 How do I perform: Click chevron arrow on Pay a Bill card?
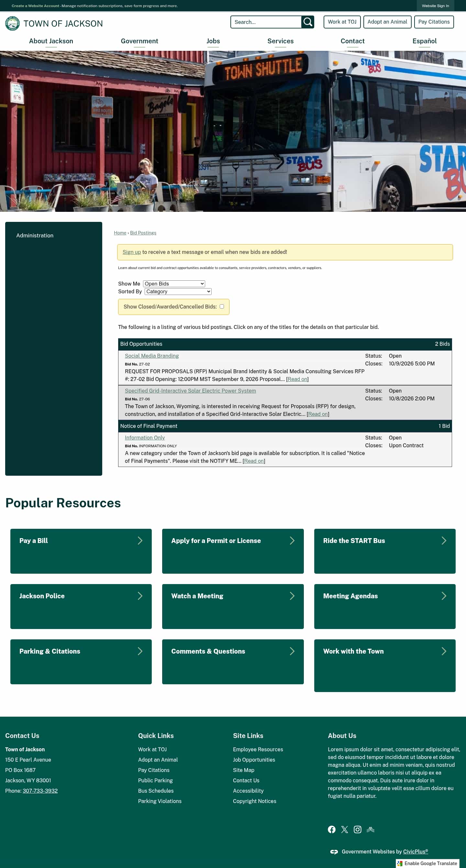point(140,540)
